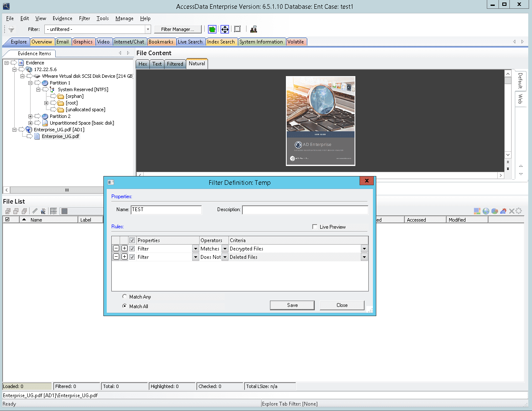This screenshot has height=411, width=532.
Task: Click the four-arrow move icon in toolbar
Action: 225,29
